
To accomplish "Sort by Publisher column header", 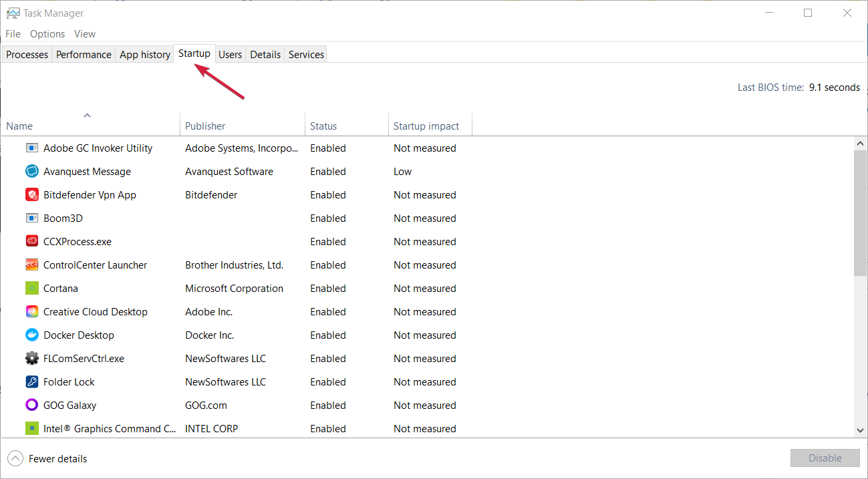I will 243,124.
